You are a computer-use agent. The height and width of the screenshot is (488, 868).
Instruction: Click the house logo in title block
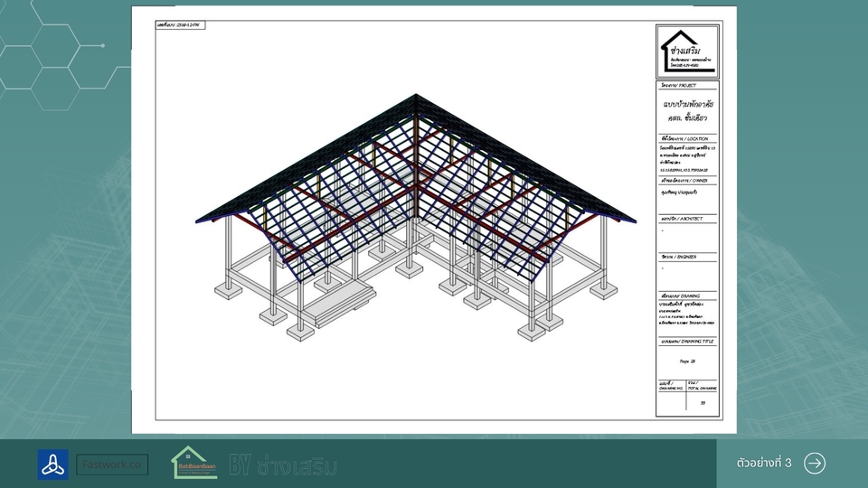click(687, 51)
